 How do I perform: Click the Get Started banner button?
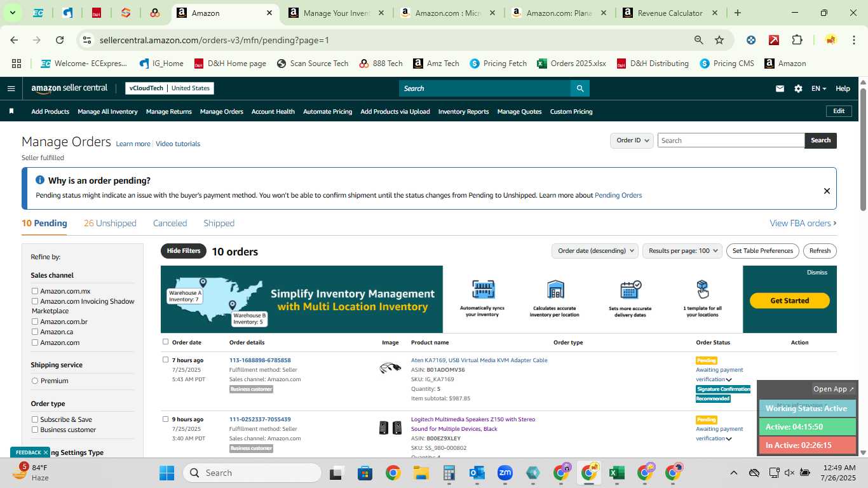789,301
